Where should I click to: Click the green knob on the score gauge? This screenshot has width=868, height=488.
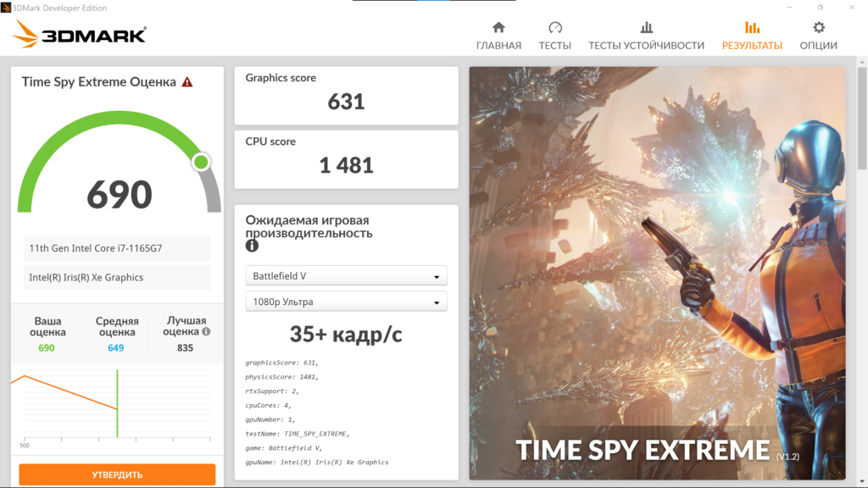(x=201, y=162)
